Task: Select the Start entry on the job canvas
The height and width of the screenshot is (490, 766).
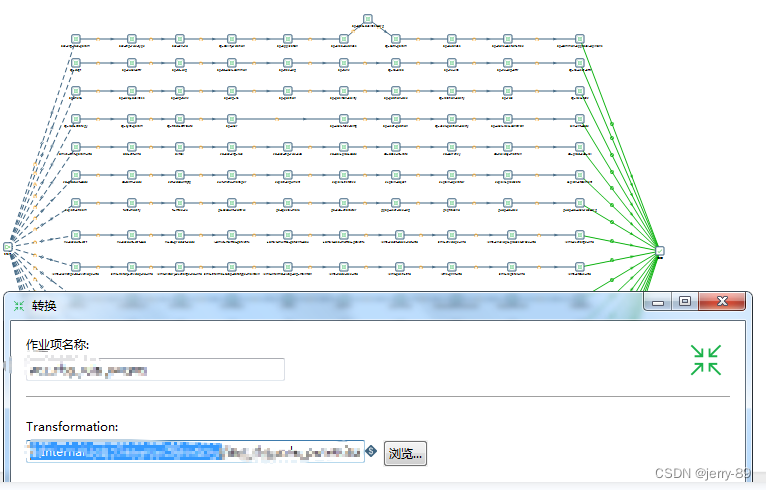Action: (8, 247)
